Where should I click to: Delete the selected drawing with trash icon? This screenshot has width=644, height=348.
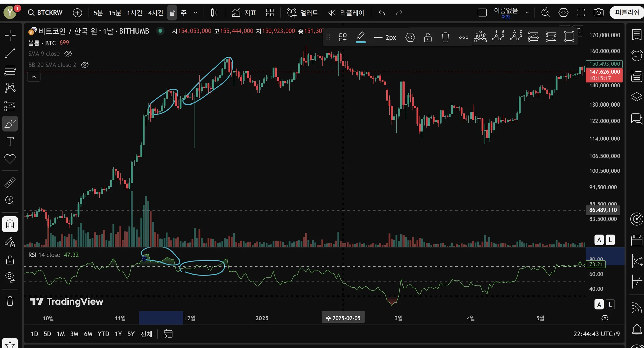pyautogui.click(x=445, y=38)
